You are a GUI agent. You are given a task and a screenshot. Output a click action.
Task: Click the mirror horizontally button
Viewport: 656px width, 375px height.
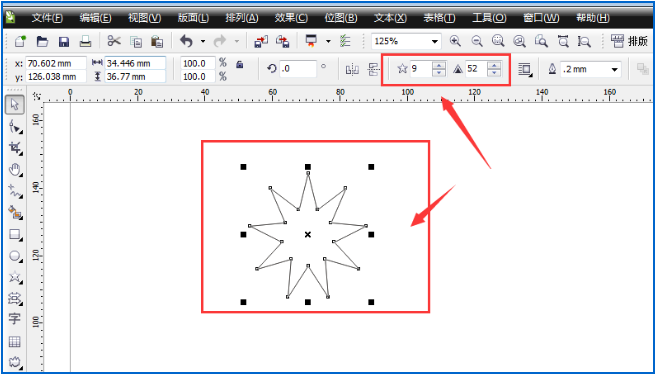(352, 69)
